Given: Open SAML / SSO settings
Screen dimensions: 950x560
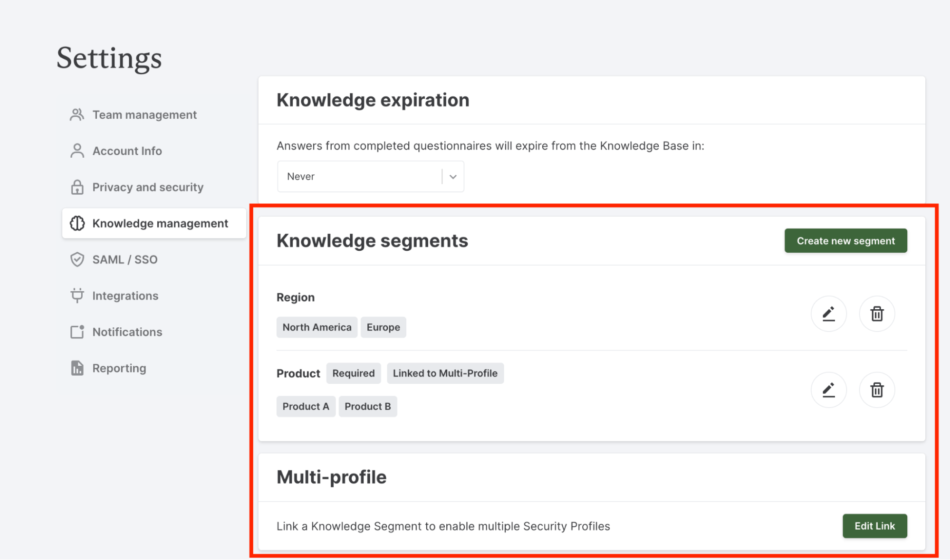Looking at the screenshot, I should click(125, 259).
